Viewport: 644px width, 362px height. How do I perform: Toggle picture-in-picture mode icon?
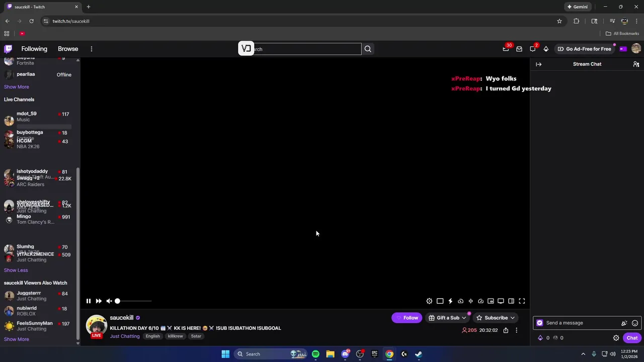(491, 301)
